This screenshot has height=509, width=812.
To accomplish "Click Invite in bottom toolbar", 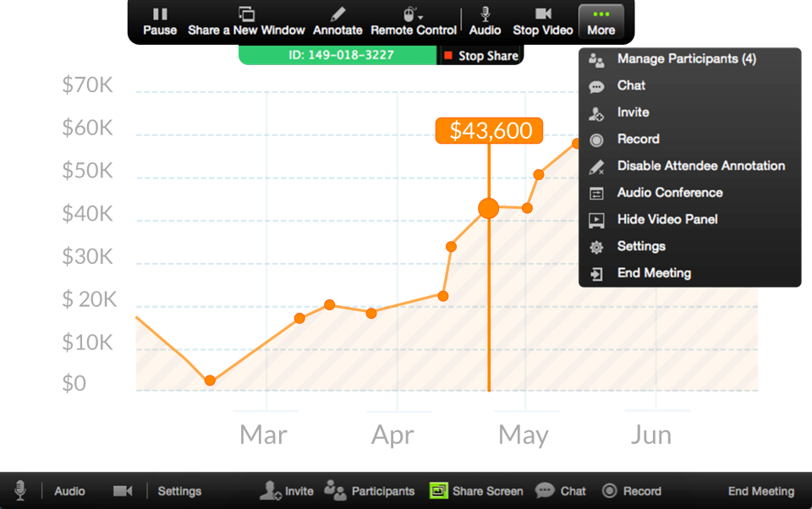I will pos(287,491).
